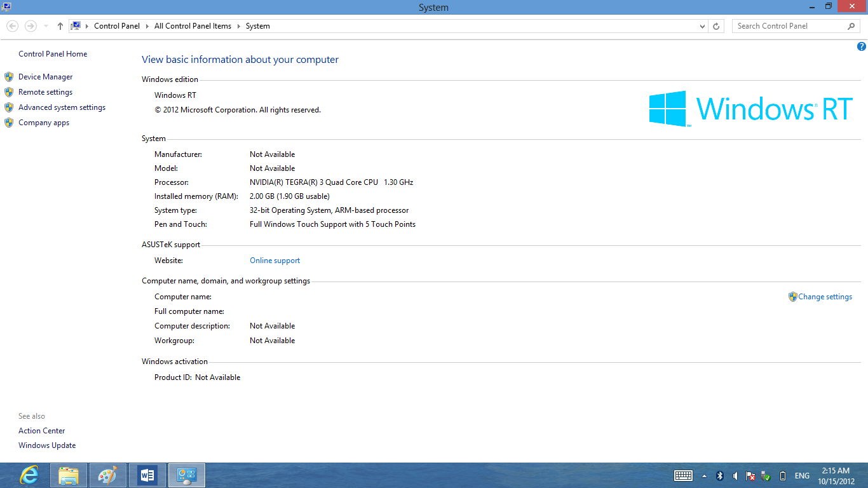Click the shield icon beside Company apps
This screenshot has height=488, width=868.
pyautogui.click(x=9, y=123)
